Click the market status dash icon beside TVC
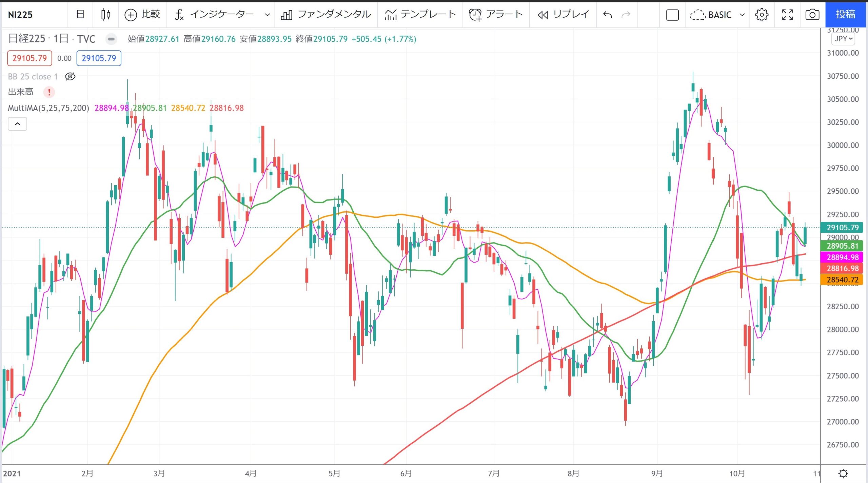This screenshot has height=483, width=868. pos(111,39)
